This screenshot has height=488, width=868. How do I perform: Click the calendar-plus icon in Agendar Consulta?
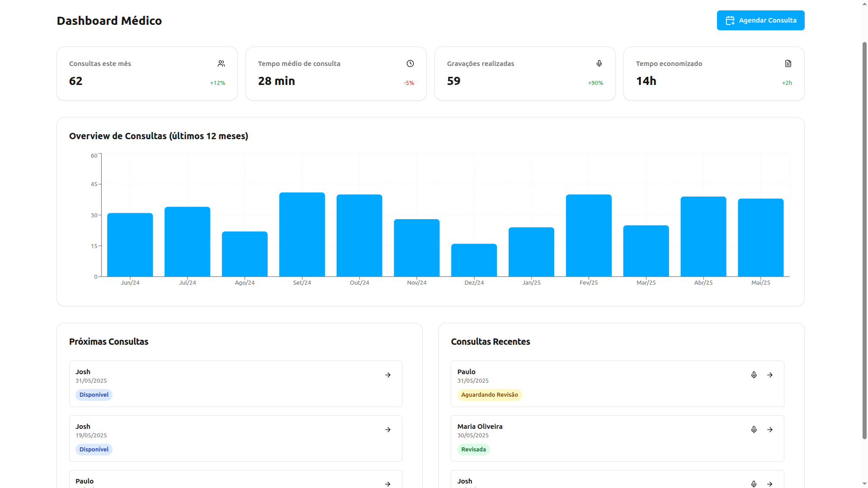730,20
